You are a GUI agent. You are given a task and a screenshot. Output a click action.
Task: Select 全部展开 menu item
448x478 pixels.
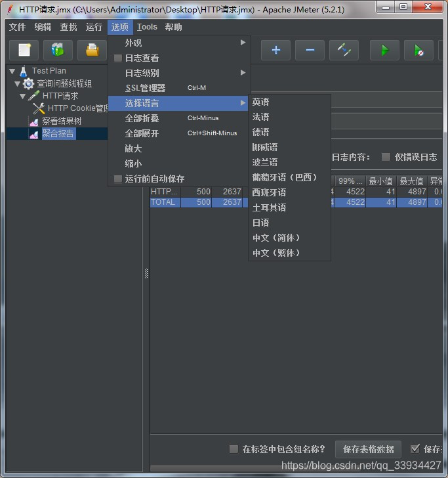(x=178, y=133)
